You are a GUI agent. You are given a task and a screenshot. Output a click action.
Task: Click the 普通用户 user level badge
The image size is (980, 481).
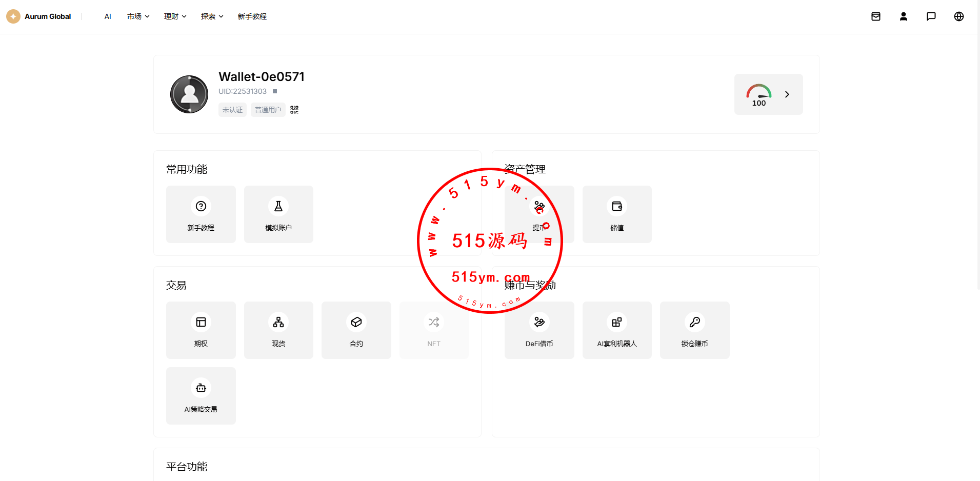tap(268, 110)
